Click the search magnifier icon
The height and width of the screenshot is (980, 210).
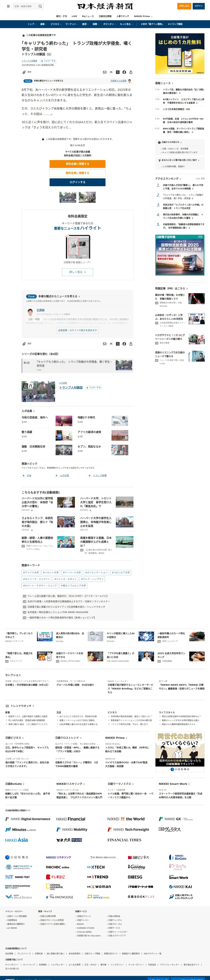[x=40, y=6]
